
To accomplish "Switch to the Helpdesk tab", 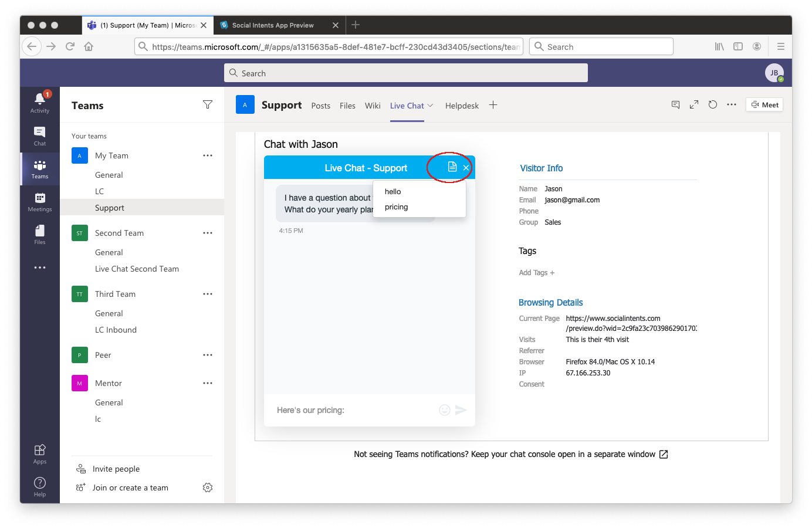I will tap(462, 106).
